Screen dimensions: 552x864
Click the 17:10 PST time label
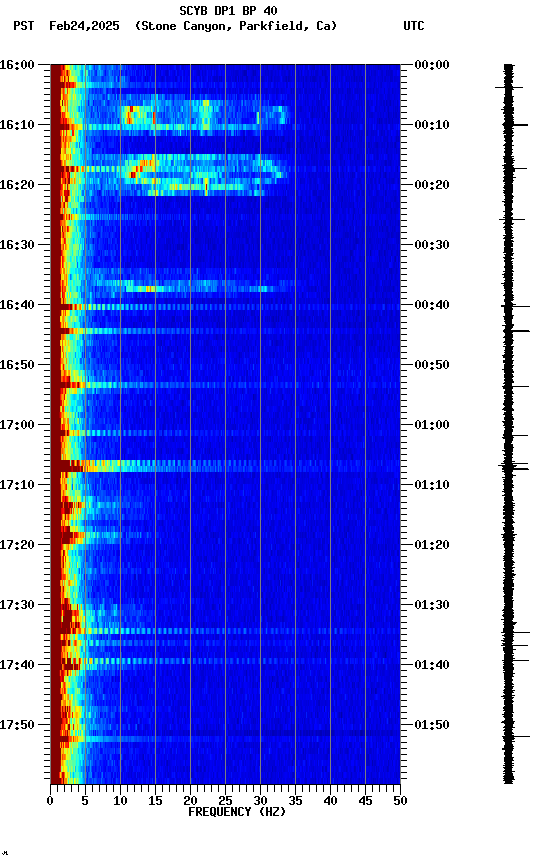coord(17,485)
